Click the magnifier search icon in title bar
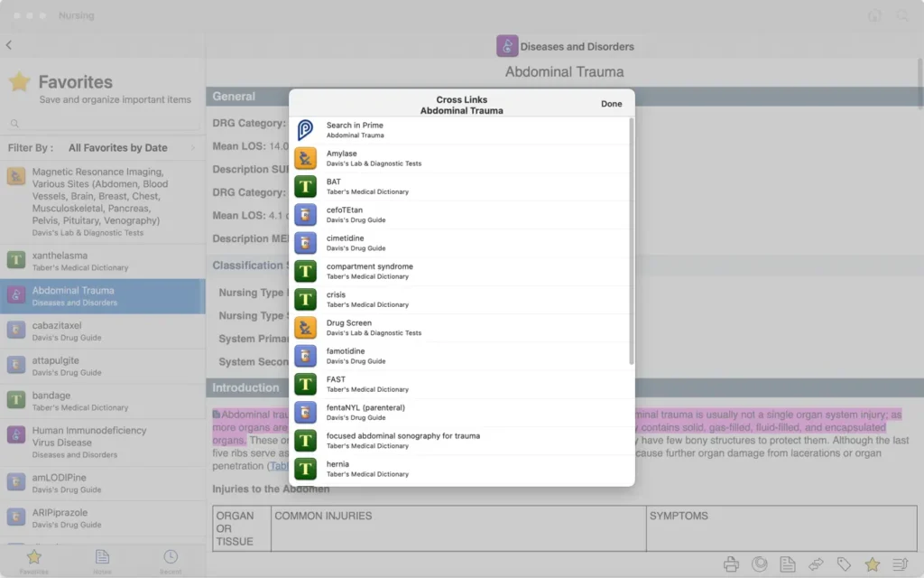 (x=902, y=15)
